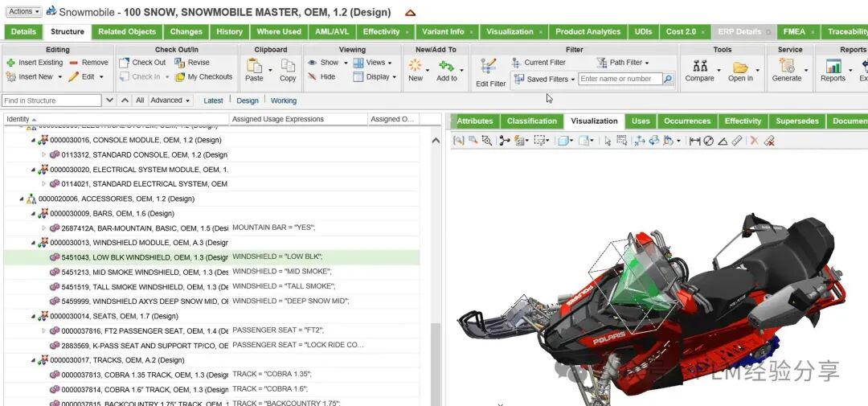868x406 pixels.
Task: Toggle the Latest structure filter
Action: [213, 101]
